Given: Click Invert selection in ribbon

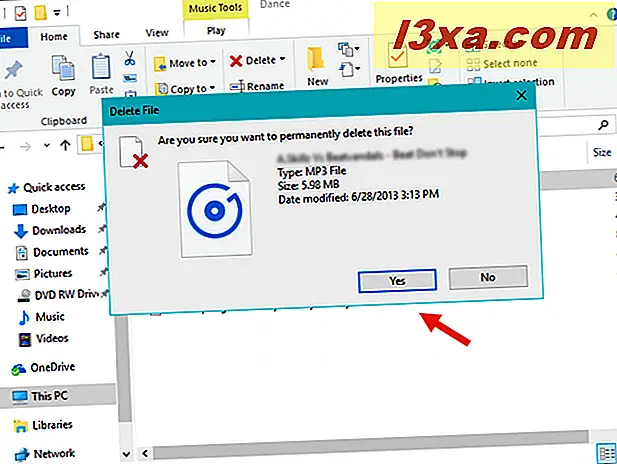Looking at the screenshot, I should click(x=511, y=82).
